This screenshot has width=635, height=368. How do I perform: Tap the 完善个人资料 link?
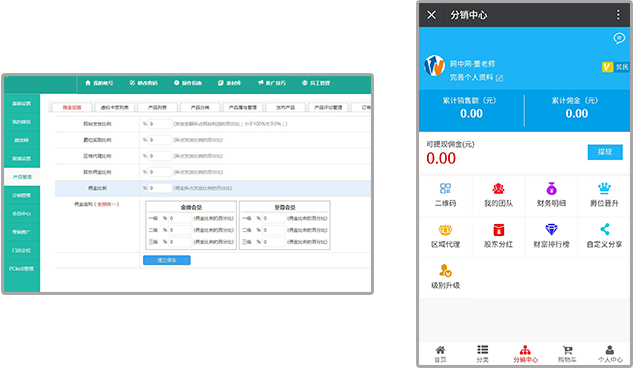point(471,77)
